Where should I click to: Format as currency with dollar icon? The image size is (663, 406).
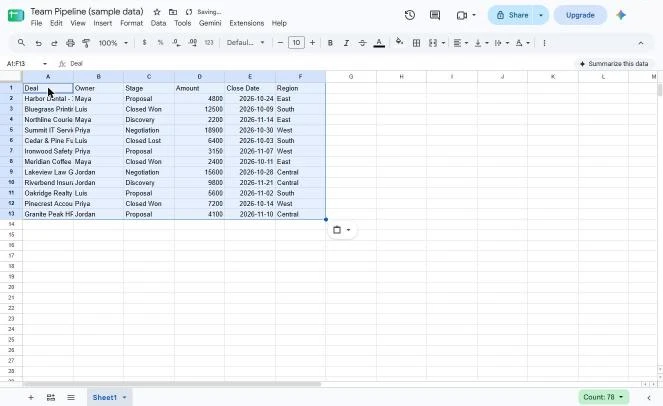click(x=145, y=43)
